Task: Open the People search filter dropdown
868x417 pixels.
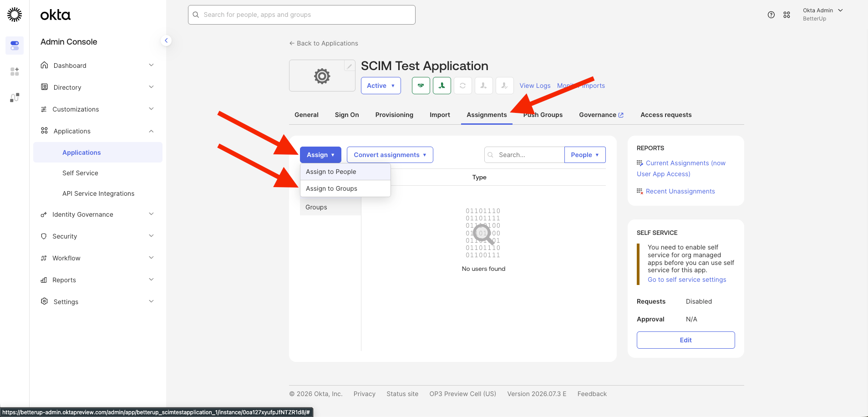Action: tap(585, 155)
